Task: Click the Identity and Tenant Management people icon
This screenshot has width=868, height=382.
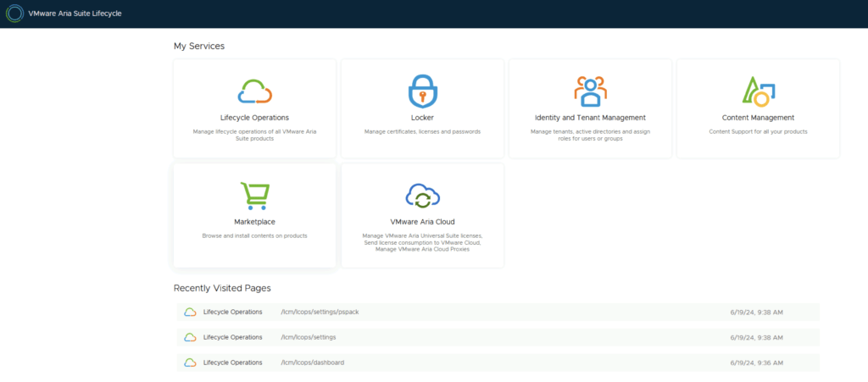Action: (590, 90)
